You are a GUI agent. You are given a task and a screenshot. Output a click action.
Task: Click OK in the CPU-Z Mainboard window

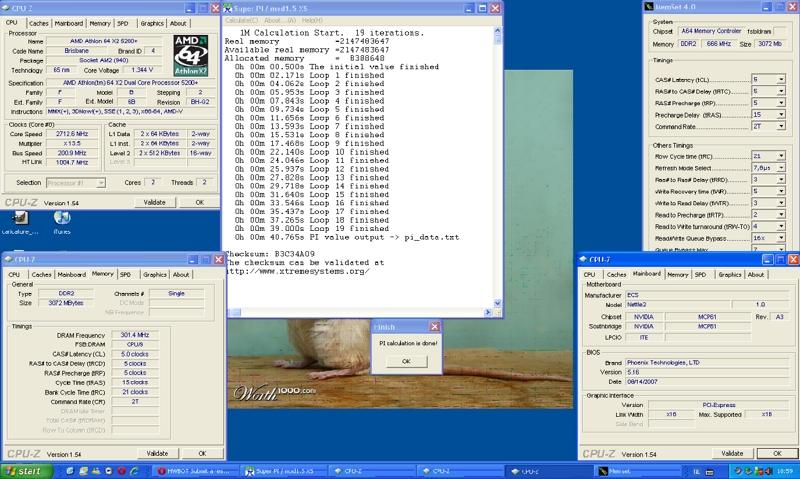pos(777,453)
